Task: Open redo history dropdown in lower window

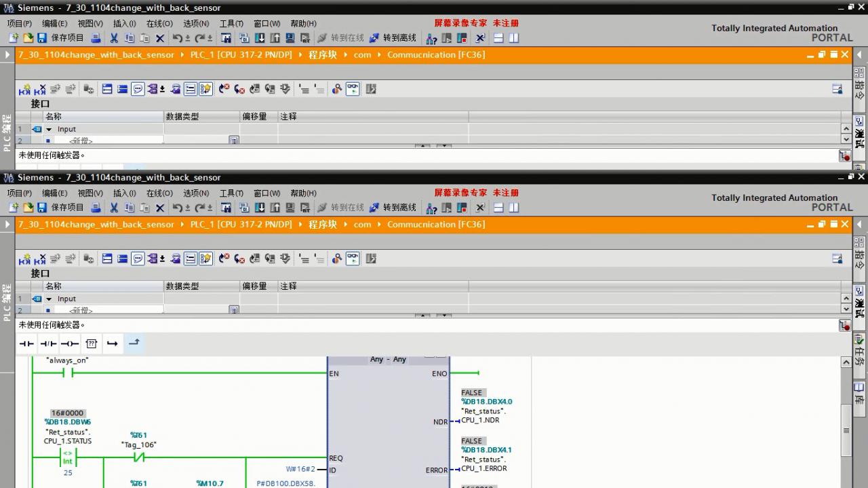Action: click(210, 209)
